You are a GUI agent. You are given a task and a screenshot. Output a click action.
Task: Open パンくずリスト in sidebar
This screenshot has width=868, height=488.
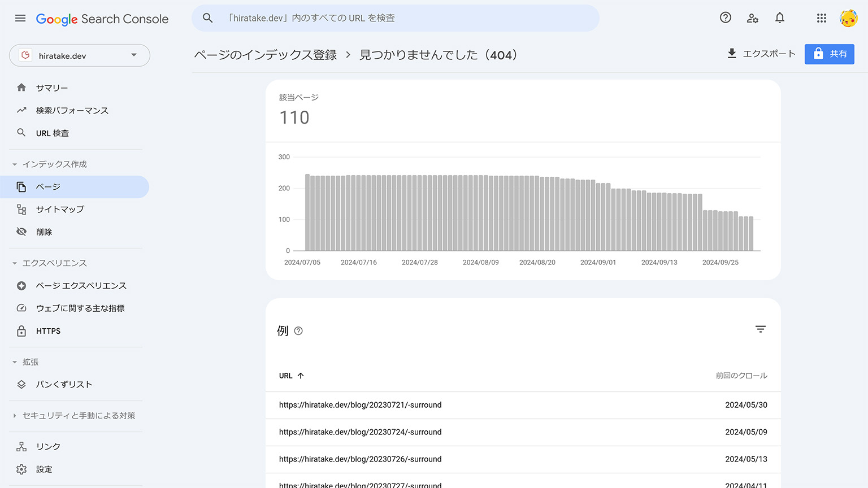point(75,385)
